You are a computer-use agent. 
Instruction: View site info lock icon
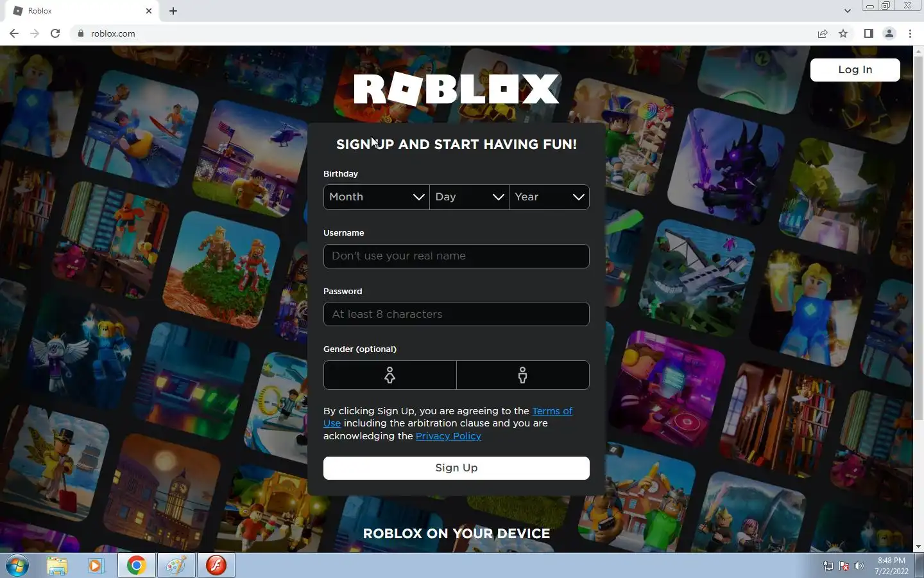tap(80, 33)
